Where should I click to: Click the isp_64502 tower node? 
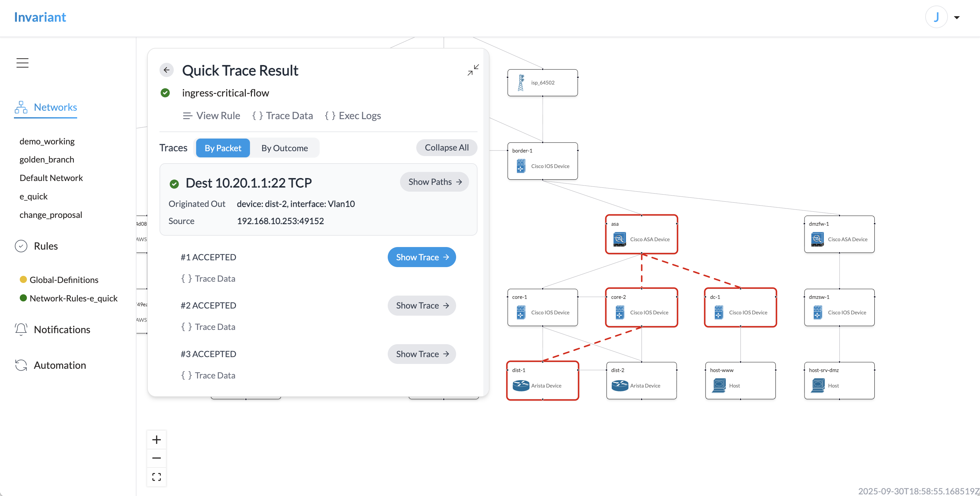click(x=542, y=83)
